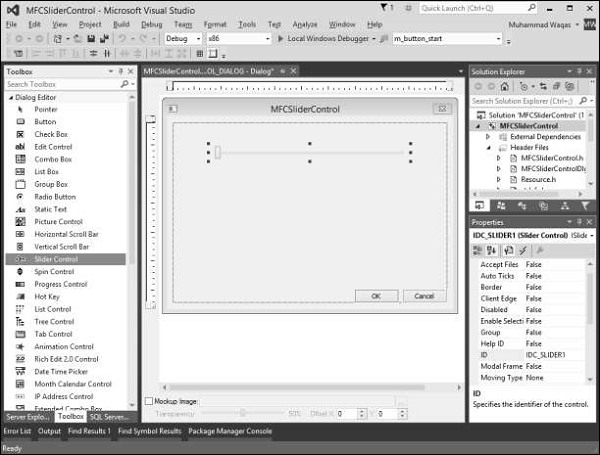Click designer horizontal scrollbar
This screenshot has width=600, height=455.
coord(297,387)
